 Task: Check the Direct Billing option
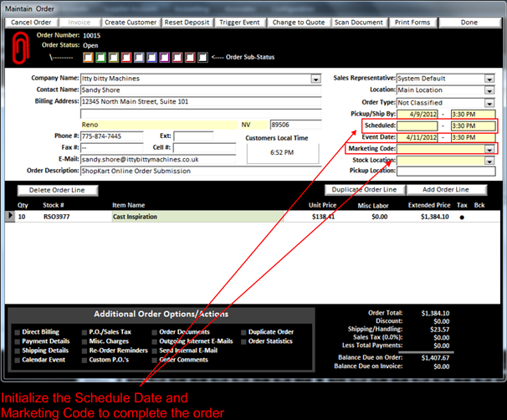coord(18,332)
